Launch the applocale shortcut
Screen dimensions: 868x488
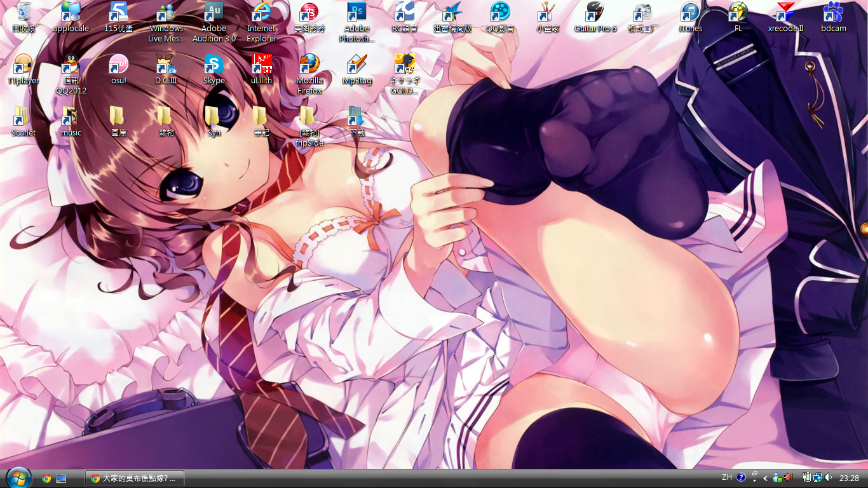pos(71,17)
